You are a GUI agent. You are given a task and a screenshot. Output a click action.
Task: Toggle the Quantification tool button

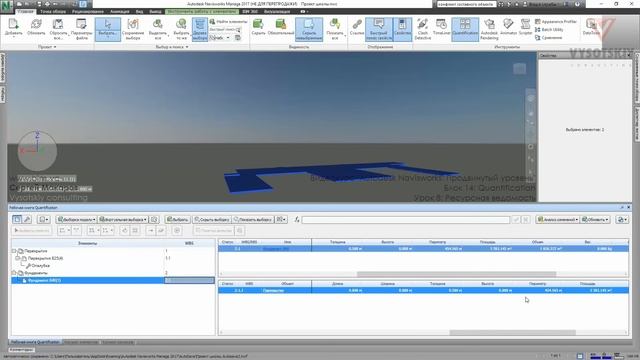tap(465, 29)
